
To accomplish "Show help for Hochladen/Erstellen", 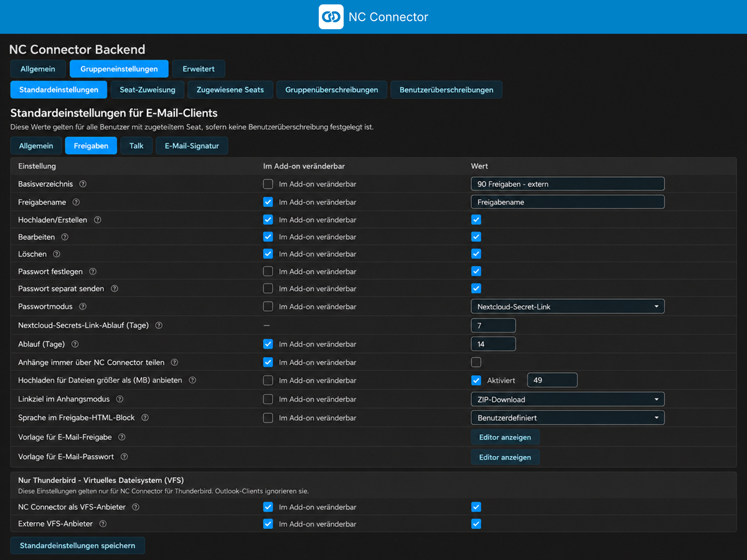I will pos(97,220).
